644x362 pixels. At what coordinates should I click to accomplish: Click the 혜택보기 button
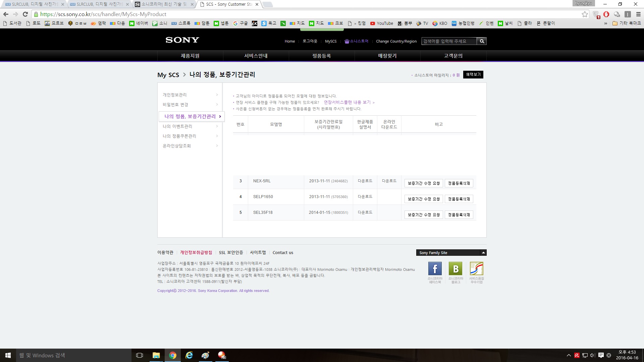pyautogui.click(x=473, y=74)
